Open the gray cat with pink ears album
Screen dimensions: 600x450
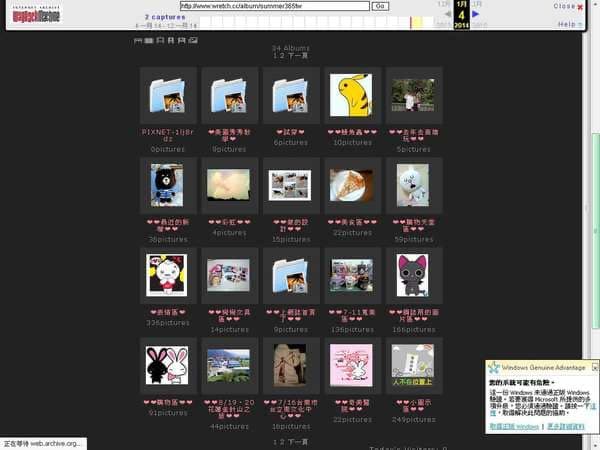coord(412,275)
